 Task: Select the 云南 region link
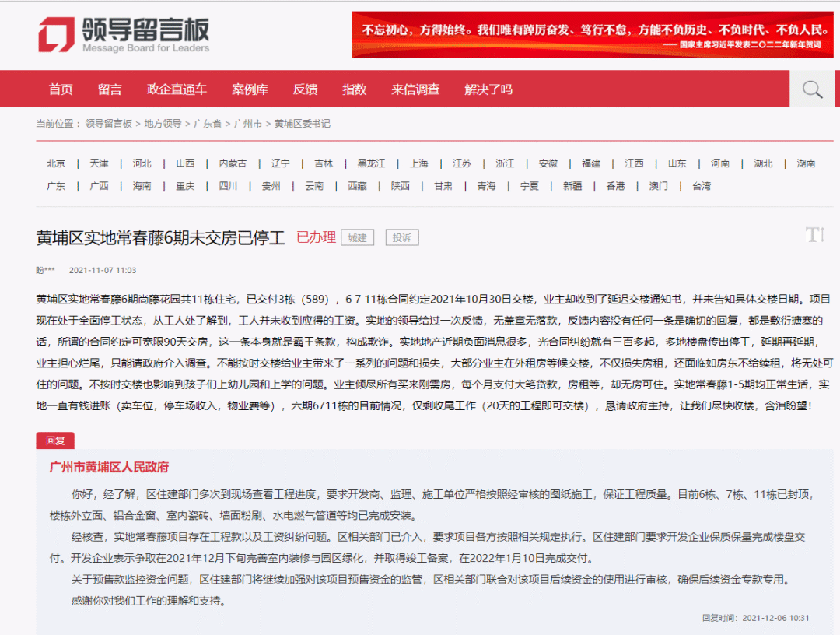[x=314, y=187]
